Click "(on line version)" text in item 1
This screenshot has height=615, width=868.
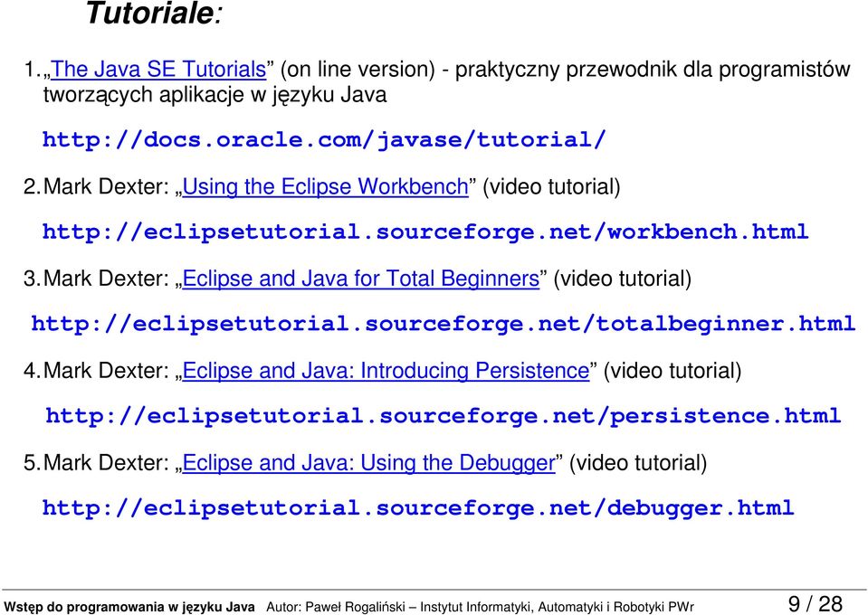tap(358, 70)
